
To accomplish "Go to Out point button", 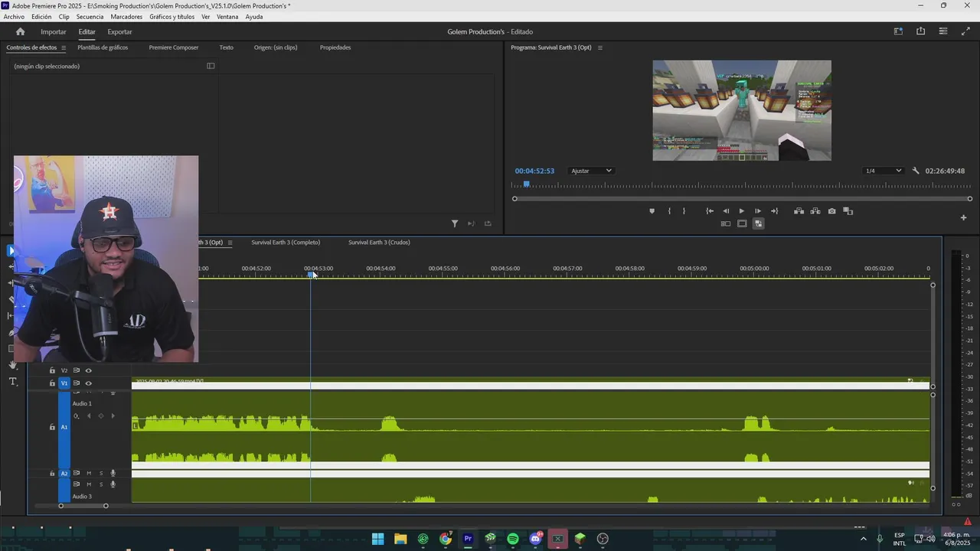I will pyautogui.click(x=774, y=211).
